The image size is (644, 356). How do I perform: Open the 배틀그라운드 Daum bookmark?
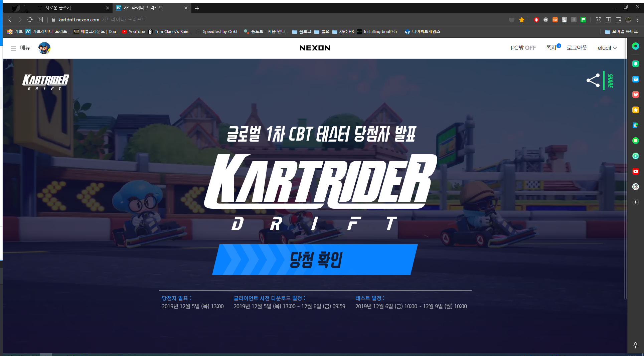(96, 31)
